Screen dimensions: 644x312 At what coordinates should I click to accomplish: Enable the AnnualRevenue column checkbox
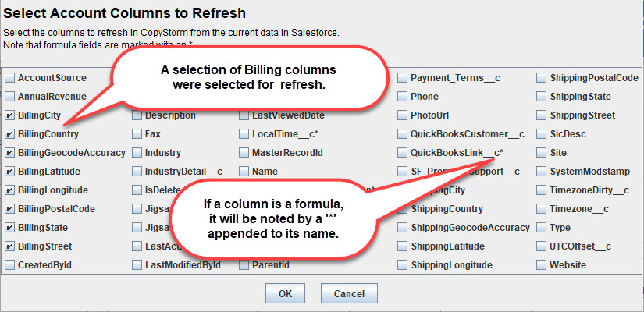pyautogui.click(x=9, y=97)
